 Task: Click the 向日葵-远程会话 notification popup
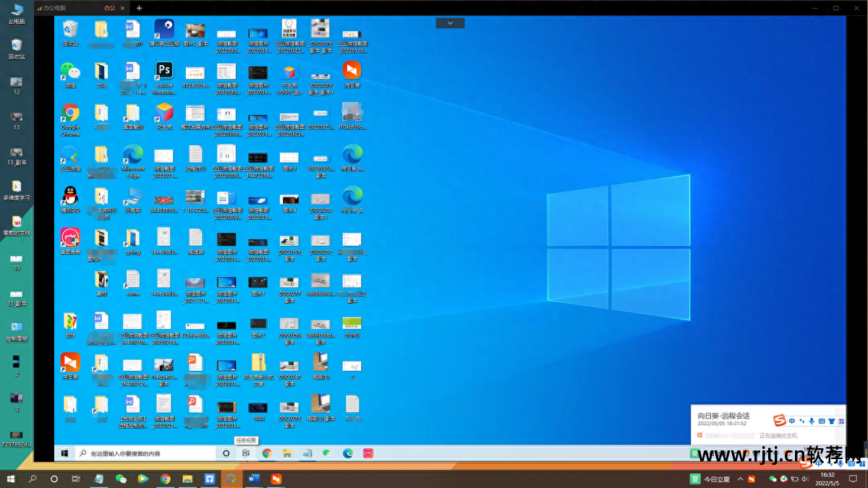(768, 424)
